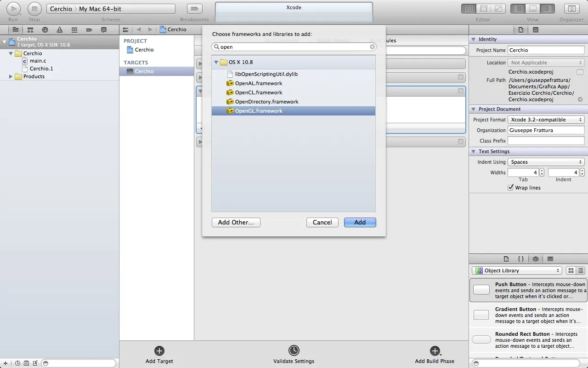Expand the Products folder in the navigator
Viewport: 588px width, 368px height.
click(x=11, y=76)
